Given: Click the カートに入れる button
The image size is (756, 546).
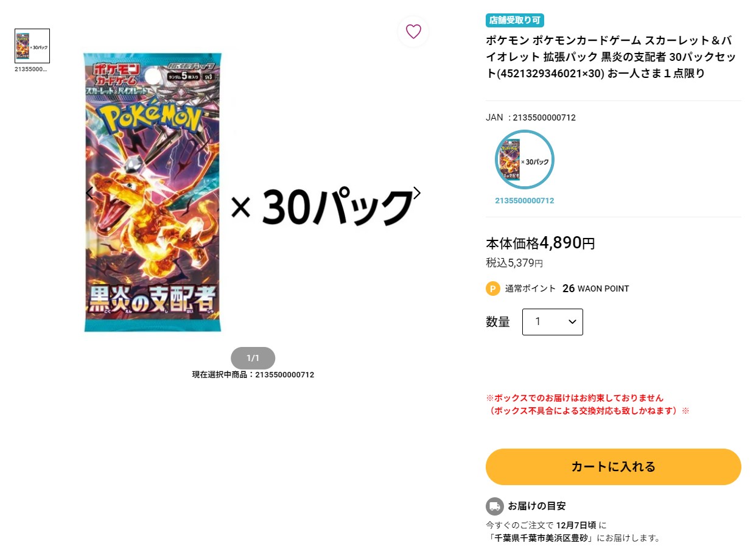Looking at the screenshot, I should point(614,467).
